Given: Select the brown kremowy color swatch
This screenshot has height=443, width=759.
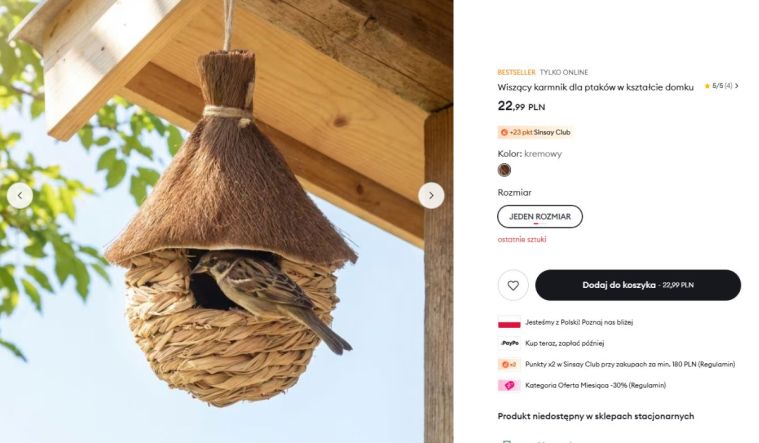Looking at the screenshot, I should point(504,170).
